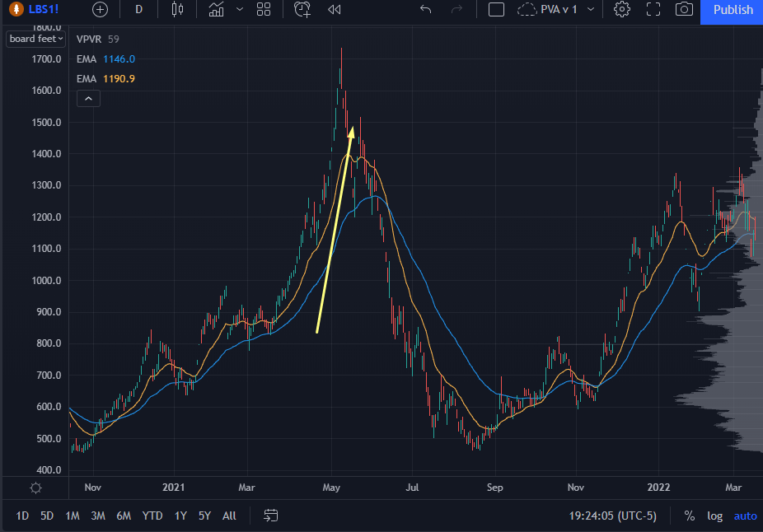This screenshot has height=532, width=763.
Task: Set the range to 5Y
Action: [x=204, y=516]
